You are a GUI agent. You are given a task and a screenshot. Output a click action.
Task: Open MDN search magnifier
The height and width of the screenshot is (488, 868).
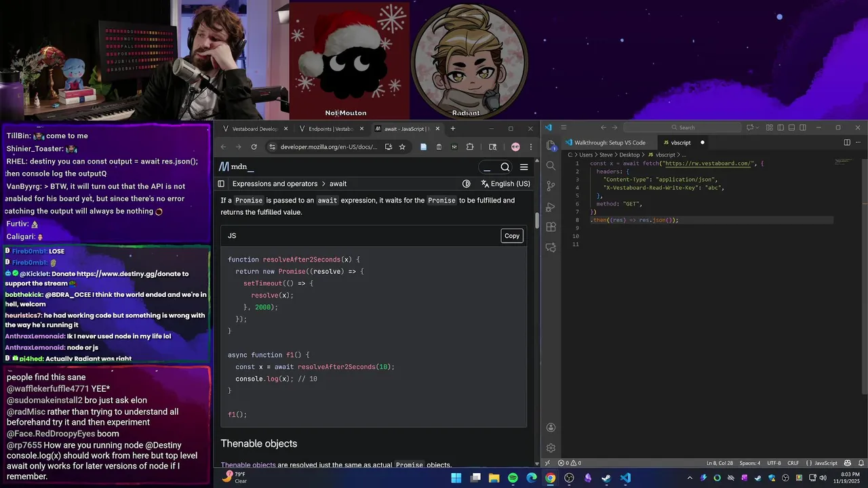point(505,167)
